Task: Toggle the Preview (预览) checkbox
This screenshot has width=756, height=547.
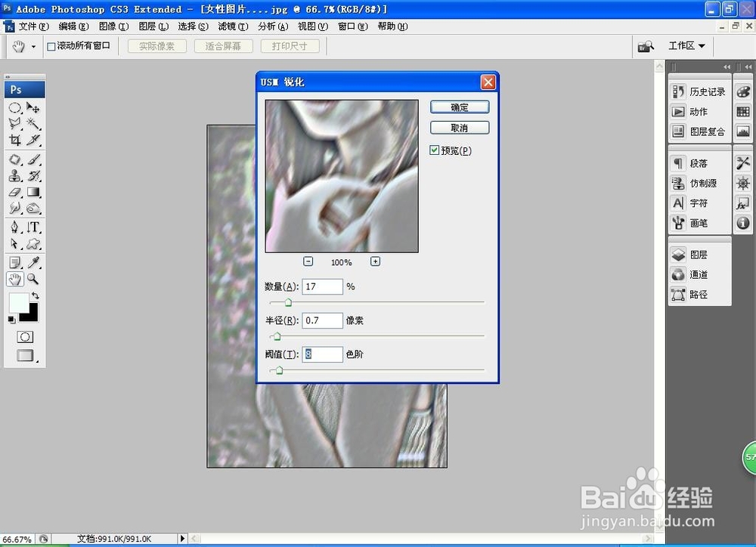Action: click(x=435, y=150)
